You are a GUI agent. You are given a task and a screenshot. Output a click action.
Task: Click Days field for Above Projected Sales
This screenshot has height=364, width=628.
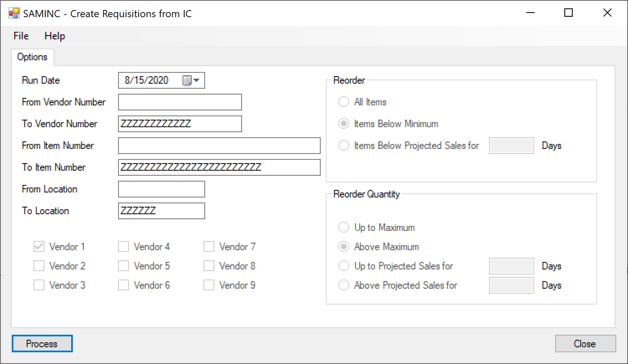point(512,285)
